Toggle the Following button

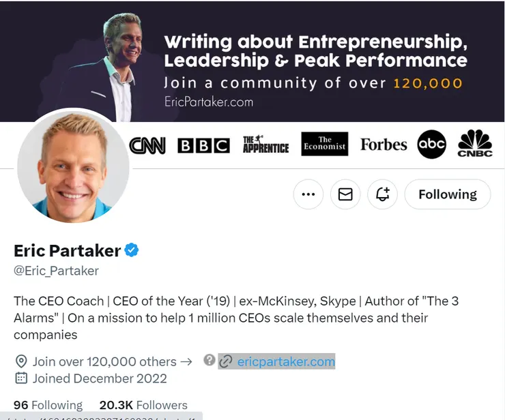pyautogui.click(x=447, y=194)
